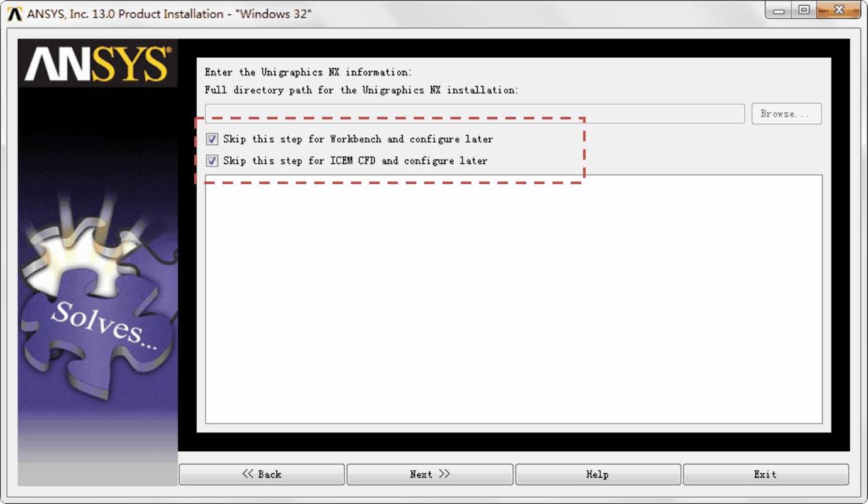Click the empty message output area
Screen dimensions: 868x504
pyautogui.click(x=514, y=299)
